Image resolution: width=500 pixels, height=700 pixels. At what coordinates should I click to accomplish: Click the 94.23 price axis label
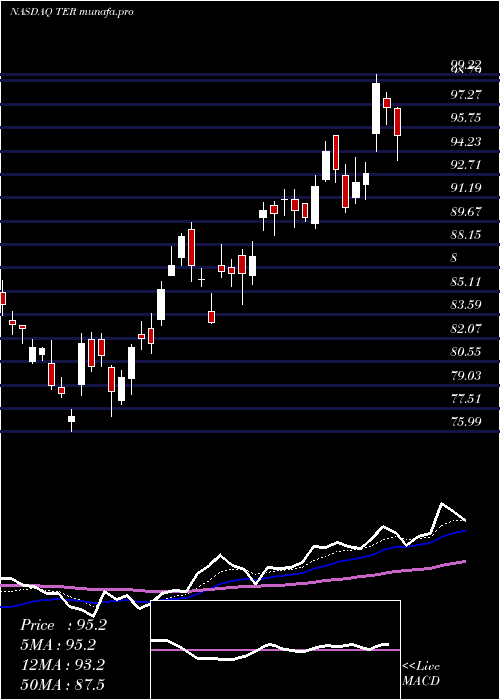point(466,142)
